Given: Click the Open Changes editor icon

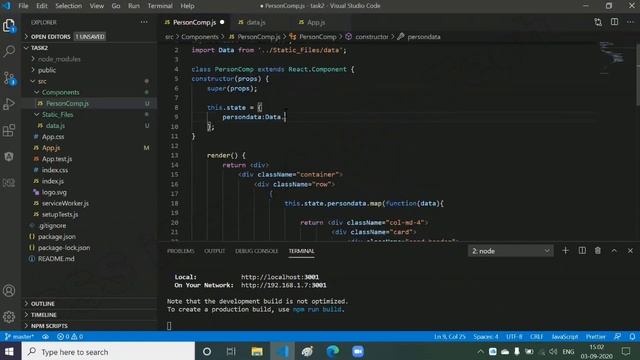Looking at the screenshot, I should (x=598, y=22).
